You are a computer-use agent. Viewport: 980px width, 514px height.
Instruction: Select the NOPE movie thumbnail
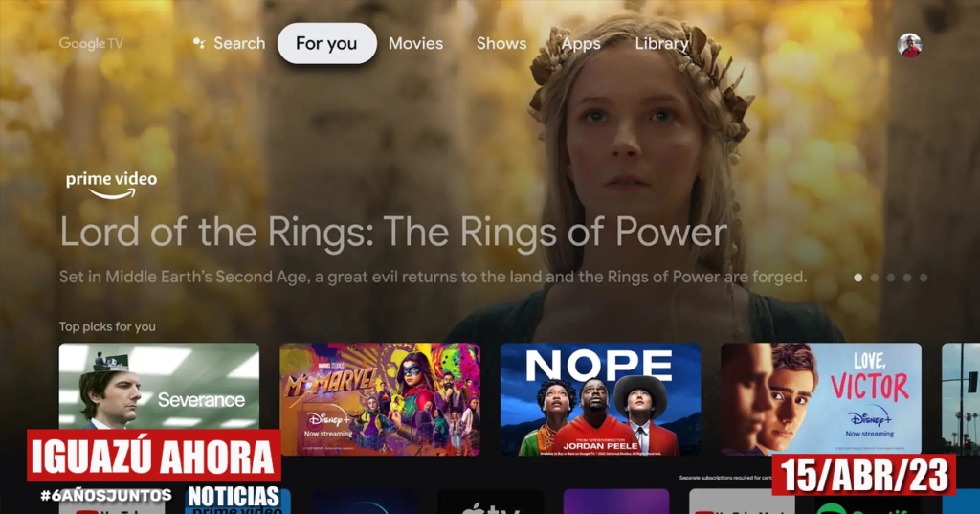pyautogui.click(x=601, y=399)
